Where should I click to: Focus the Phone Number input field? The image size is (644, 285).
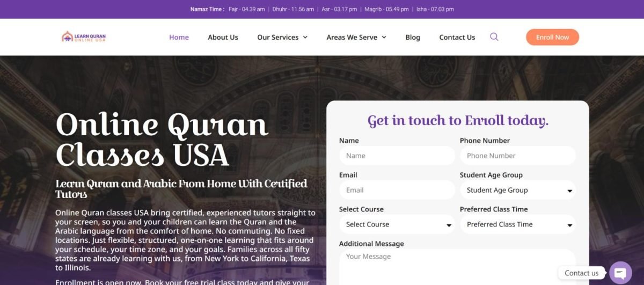click(x=518, y=156)
